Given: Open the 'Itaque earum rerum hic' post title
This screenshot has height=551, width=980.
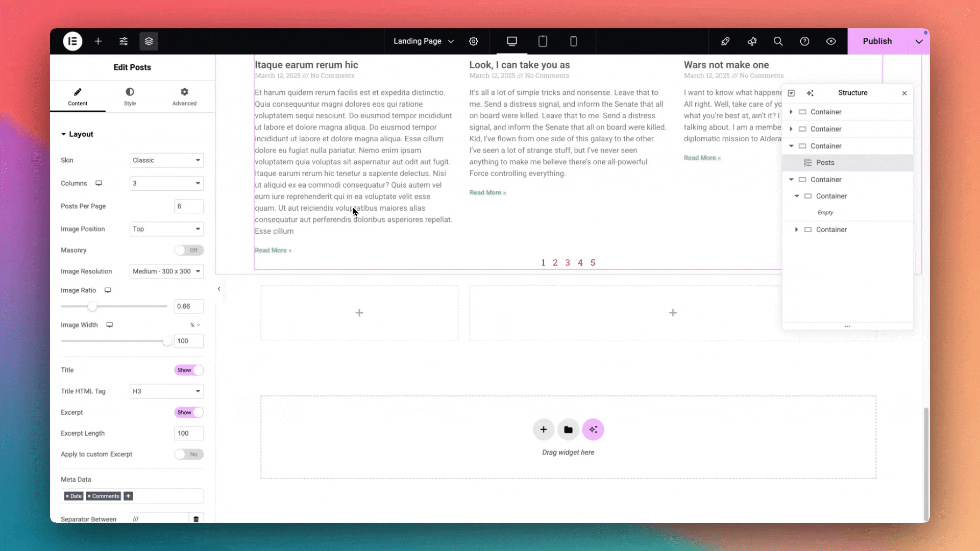Looking at the screenshot, I should pos(306,65).
